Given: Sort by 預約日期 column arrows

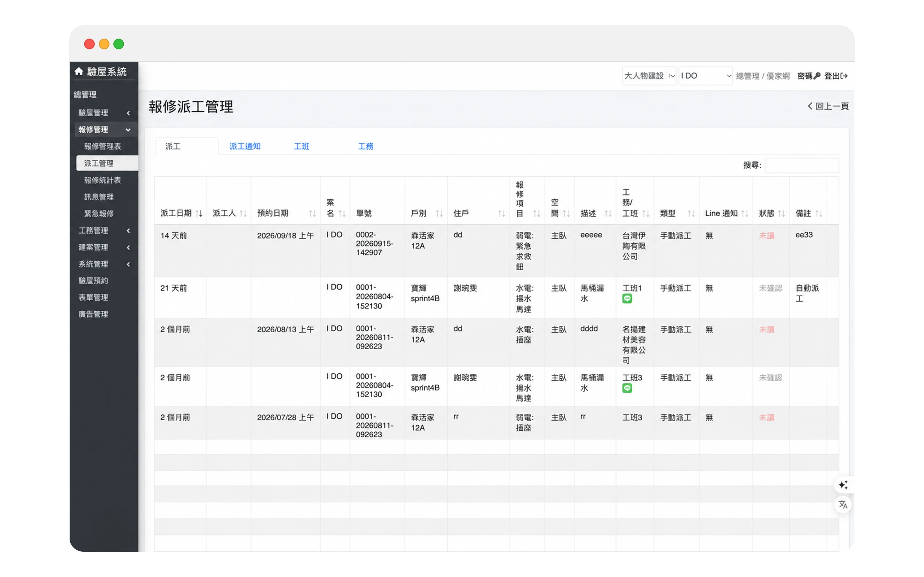Looking at the screenshot, I should [312, 214].
